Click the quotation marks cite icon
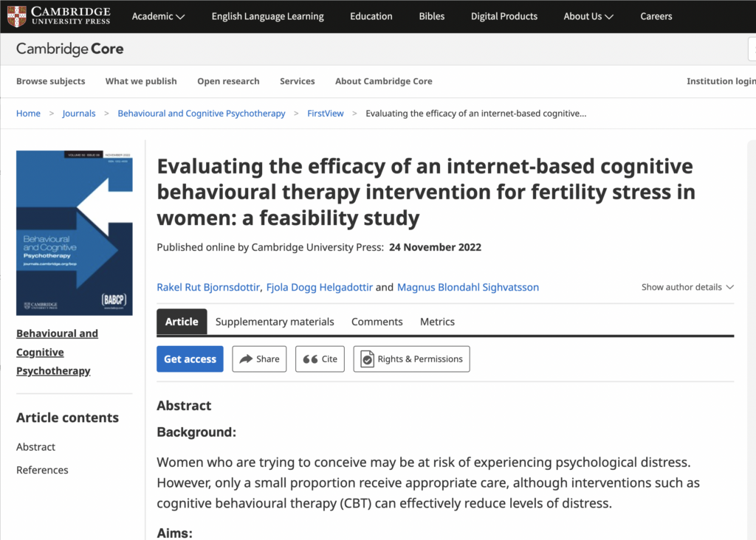The width and height of the screenshot is (756, 540). tap(310, 359)
